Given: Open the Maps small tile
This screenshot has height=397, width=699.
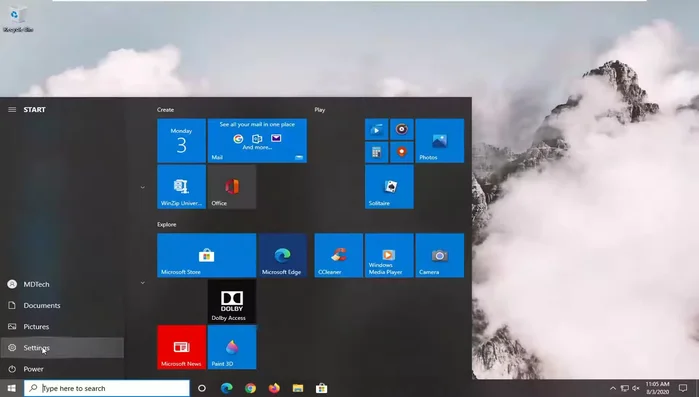Looking at the screenshot, I should tap(402, 152).
